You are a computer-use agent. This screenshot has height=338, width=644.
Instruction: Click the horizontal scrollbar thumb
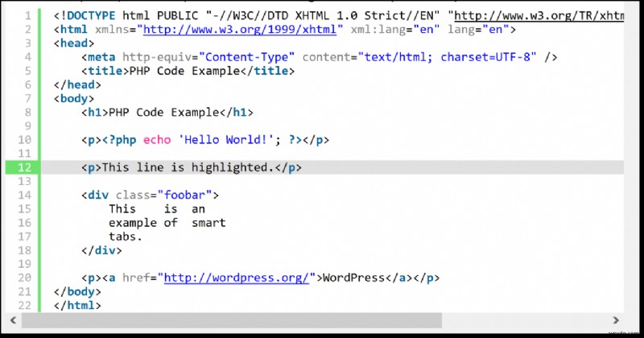coord(232,320)
